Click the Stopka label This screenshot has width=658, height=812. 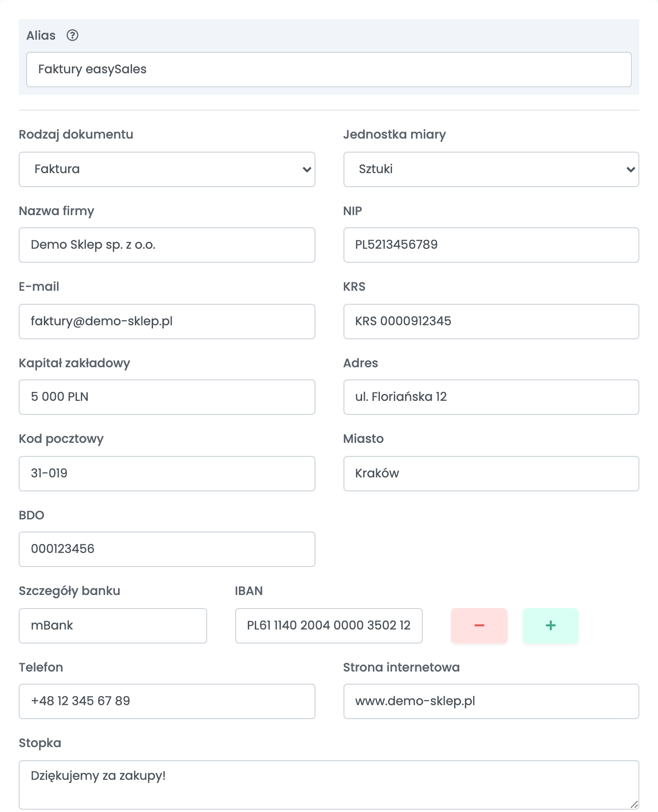pyautogui.click(x=40, y=743)
